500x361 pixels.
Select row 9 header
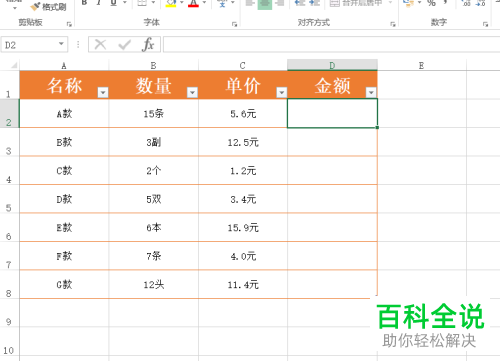click(x=9, y=313)
